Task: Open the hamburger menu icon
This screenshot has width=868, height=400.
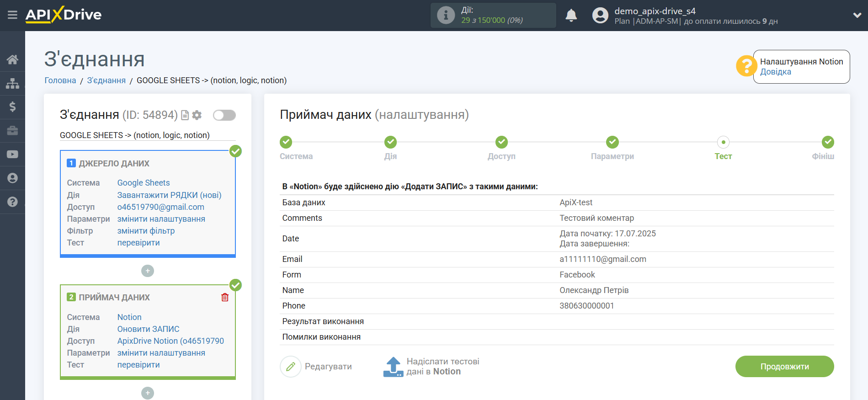Action: click(x=12, y=15)
